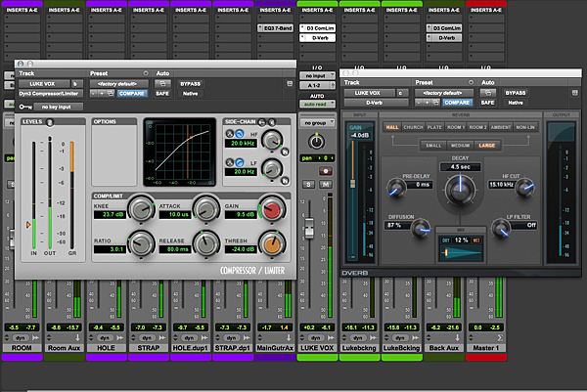Open the auto read automation mode dropdown

pyautogui.click(x=317, y=104)
